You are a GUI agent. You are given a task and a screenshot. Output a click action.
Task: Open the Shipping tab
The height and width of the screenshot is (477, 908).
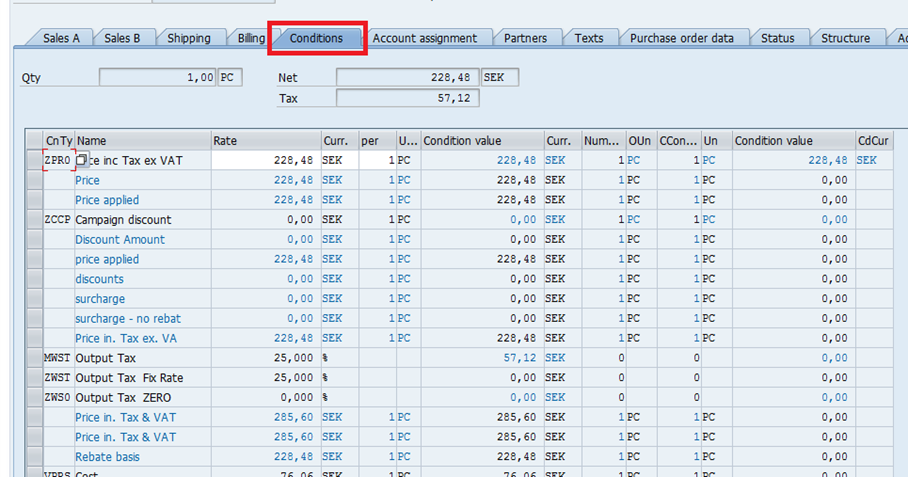click(189, 38)
